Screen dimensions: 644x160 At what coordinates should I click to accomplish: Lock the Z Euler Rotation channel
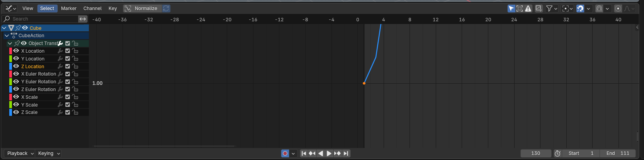tap(75, 89)
